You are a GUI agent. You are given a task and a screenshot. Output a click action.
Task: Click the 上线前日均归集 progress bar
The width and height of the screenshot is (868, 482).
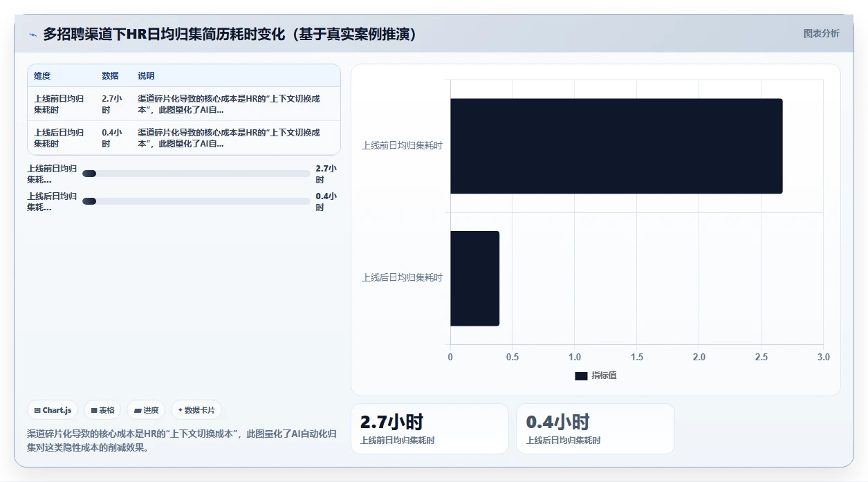(x=196, y=174)
